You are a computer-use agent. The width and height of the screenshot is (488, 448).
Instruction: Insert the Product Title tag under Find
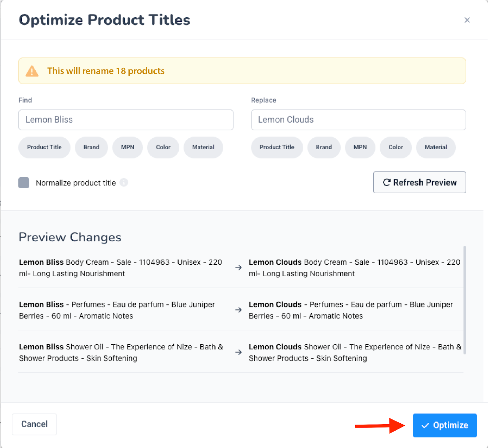[44, 147]
